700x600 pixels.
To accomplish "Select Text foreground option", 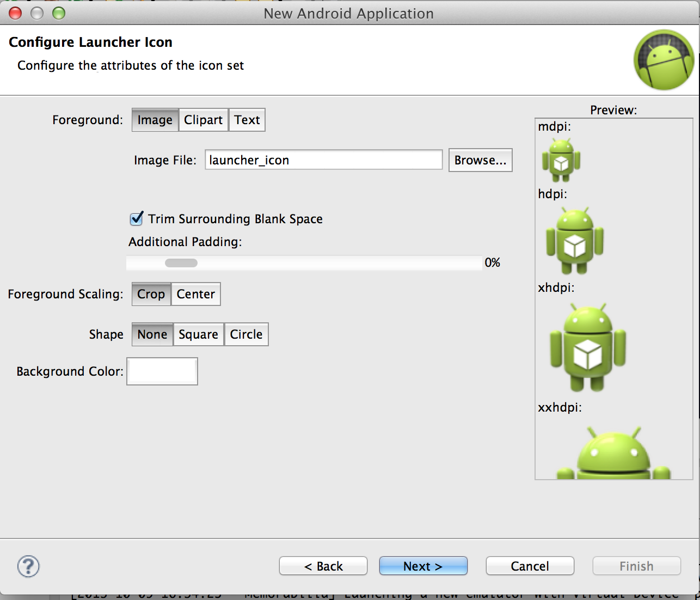I will tap(247, 120).
